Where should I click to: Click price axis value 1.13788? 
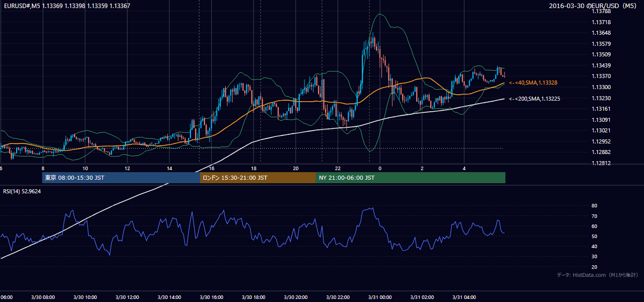(x=602, y=11)
